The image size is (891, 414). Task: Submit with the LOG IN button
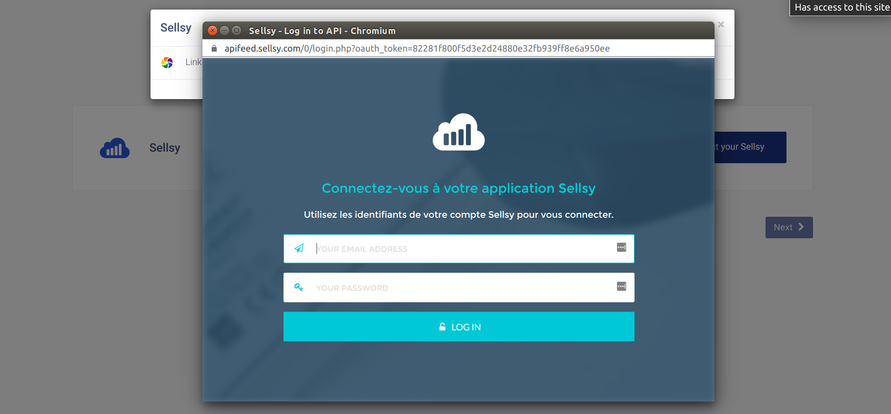pos(459,327)
